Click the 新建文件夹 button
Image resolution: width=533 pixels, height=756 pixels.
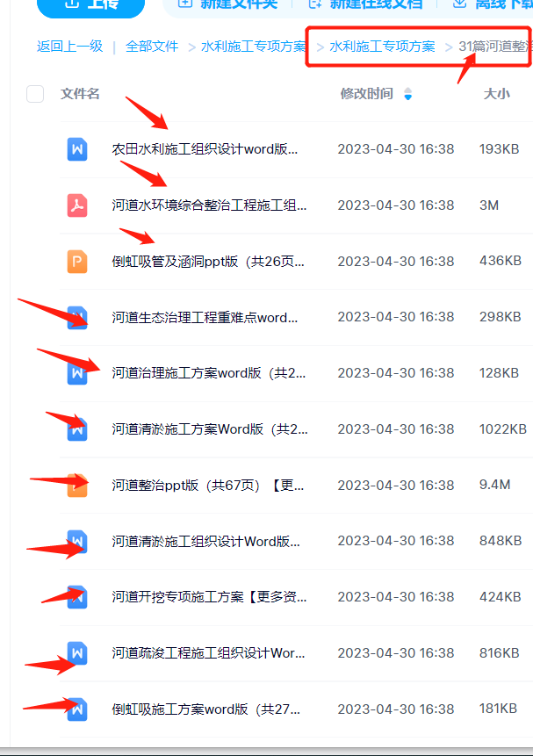coord(227,4)
